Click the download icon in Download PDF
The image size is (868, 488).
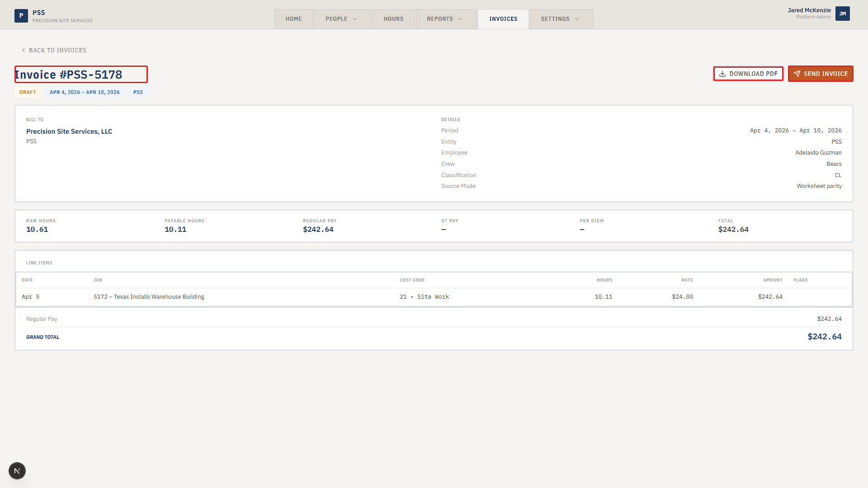point(722,74)
